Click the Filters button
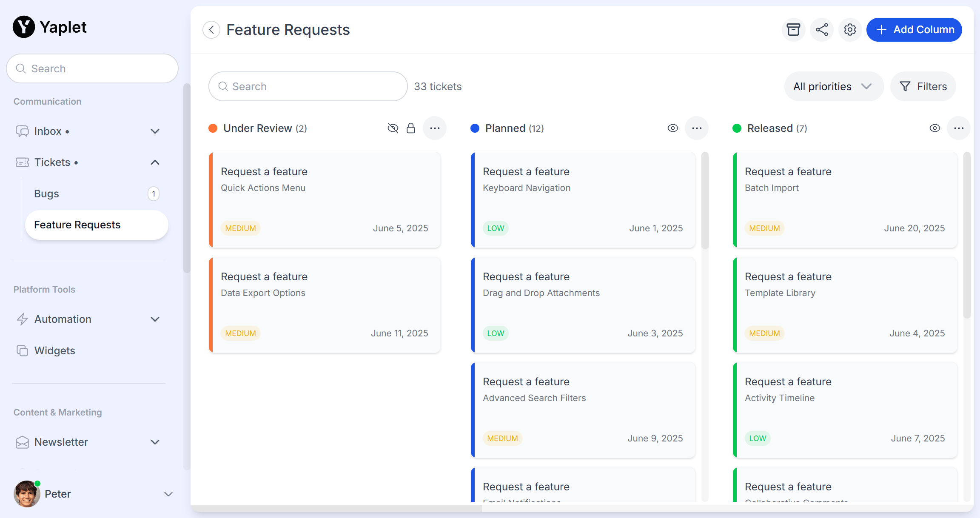 point(923,86)
